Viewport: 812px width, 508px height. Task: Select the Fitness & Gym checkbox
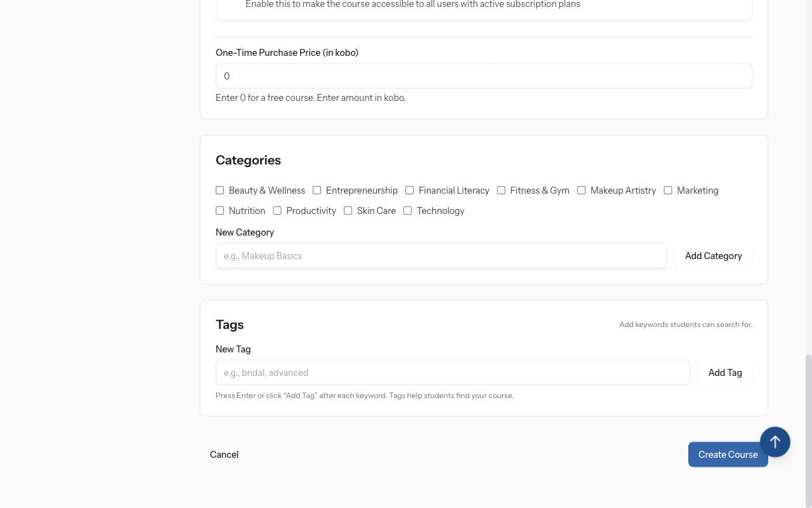pyautogui.click(x=501, y=190)
